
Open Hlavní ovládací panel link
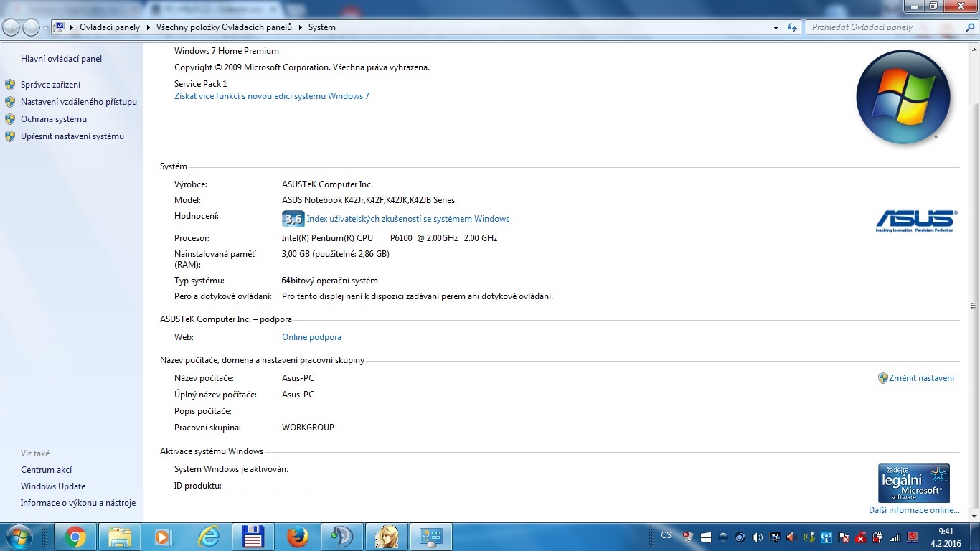click(61, 59)
